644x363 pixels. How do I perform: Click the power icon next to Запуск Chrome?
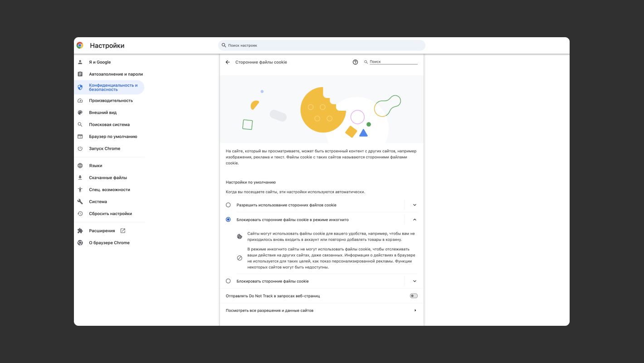pos(80,148)
